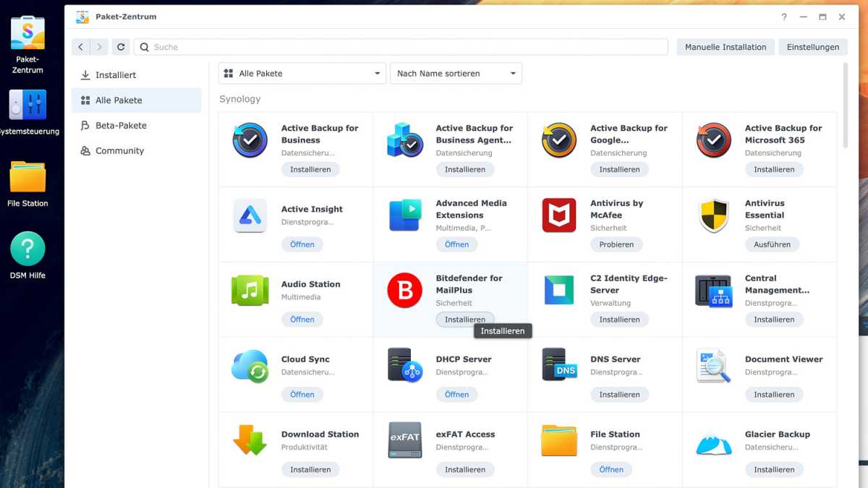Image resolution: width=868 pixels, height=488 pixels.
Task: Click into the Suche search field
Action: tap(401, 47)
